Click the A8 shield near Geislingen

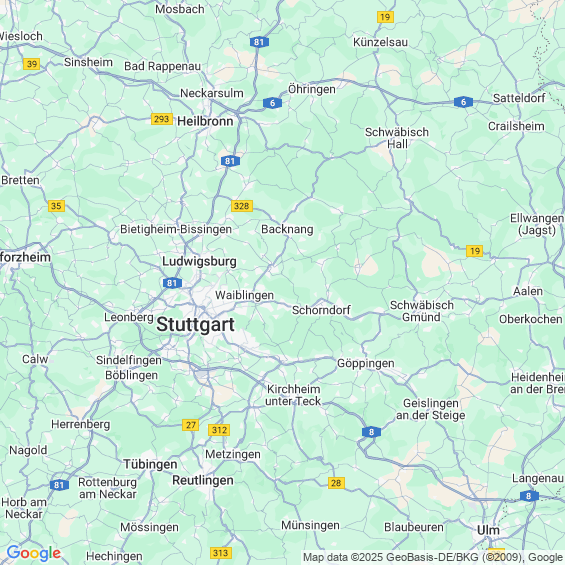[x=372, y=432]
